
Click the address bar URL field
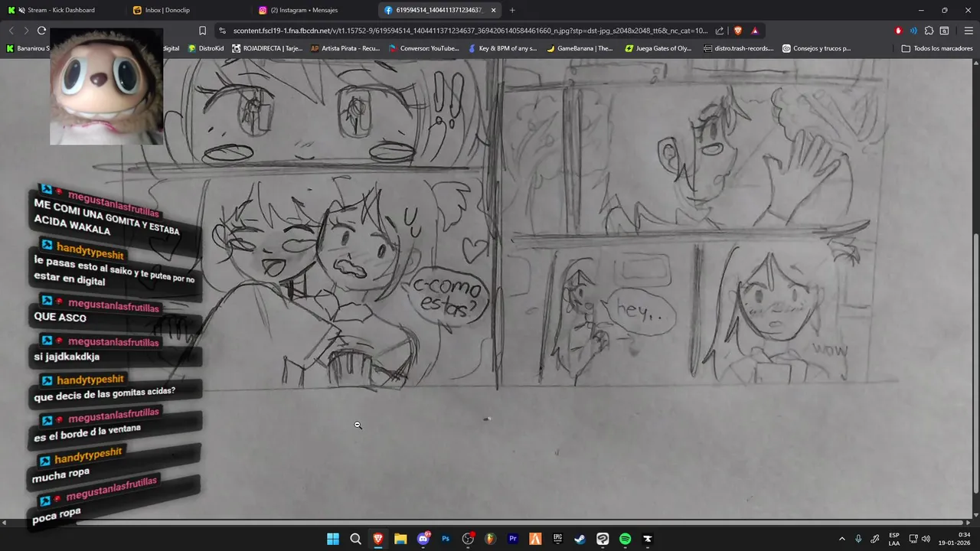pos(469,31)
